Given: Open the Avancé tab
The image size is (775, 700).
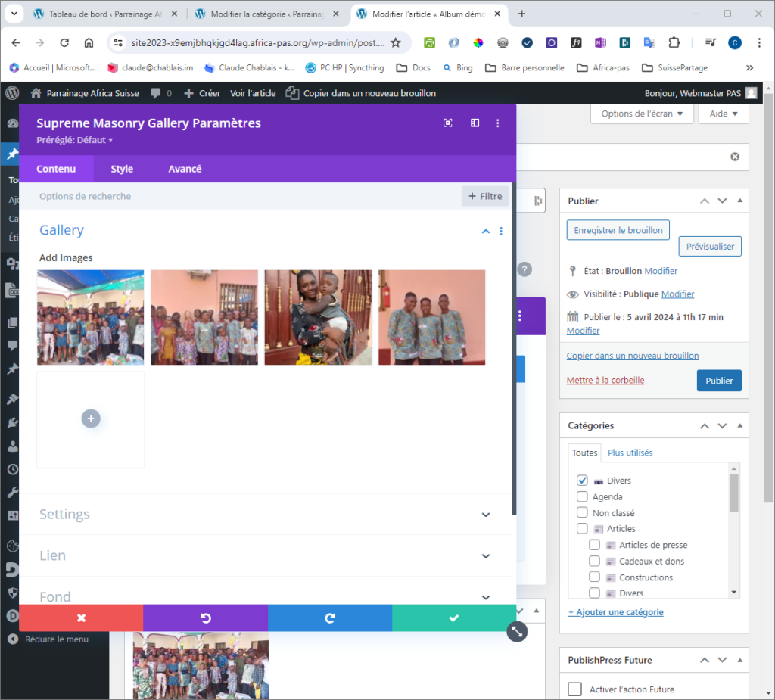Looking at the screenshot, I should click(x=185, y=169).
